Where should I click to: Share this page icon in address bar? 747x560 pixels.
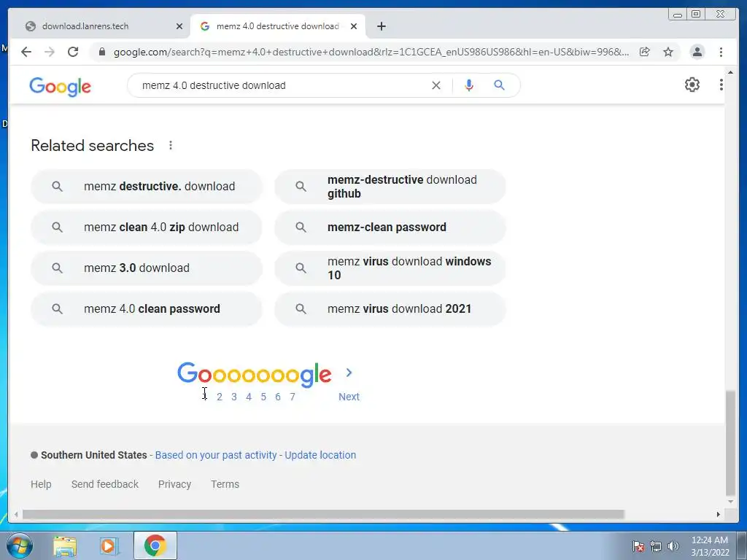(x=645, y=52)
